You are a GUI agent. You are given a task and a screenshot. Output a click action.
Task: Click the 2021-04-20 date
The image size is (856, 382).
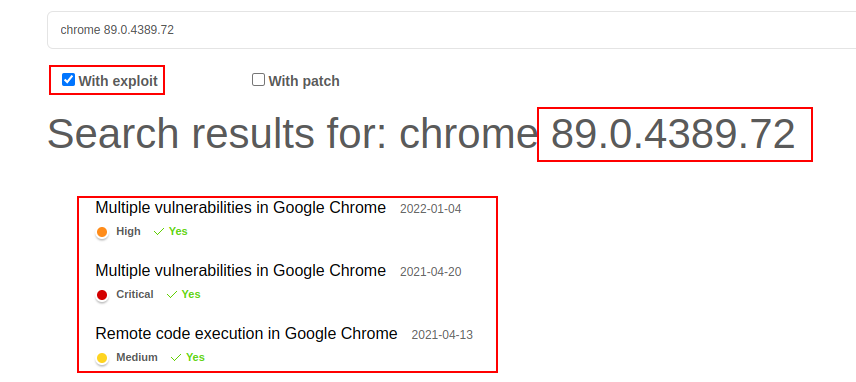(431, 272)
